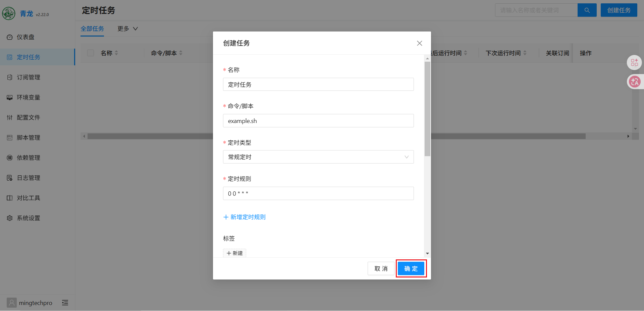Click the blue search magnifier button

(x=587, y=10)
